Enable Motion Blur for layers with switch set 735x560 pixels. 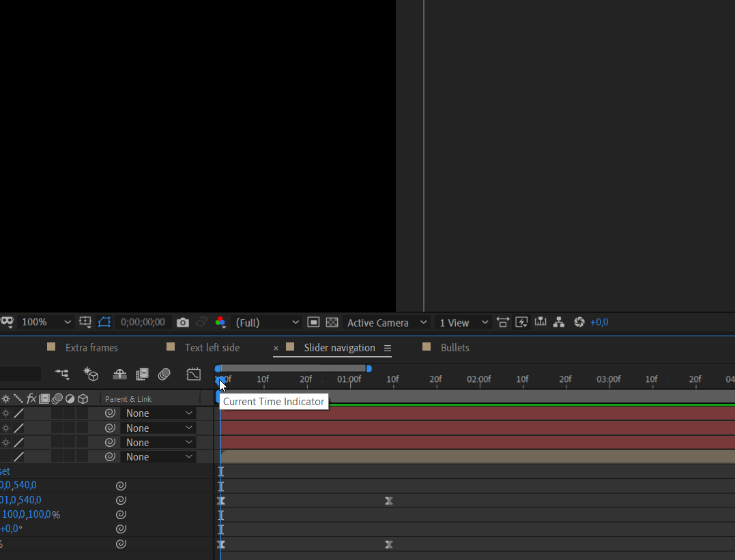164,374
